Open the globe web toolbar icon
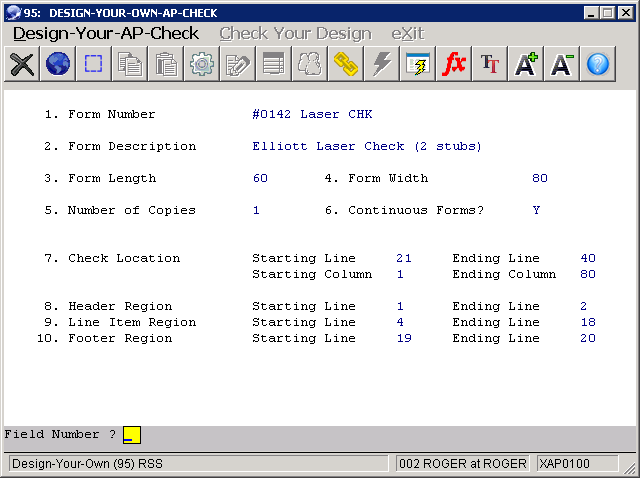This screenshot has height=478, width=640. [58, 64]
